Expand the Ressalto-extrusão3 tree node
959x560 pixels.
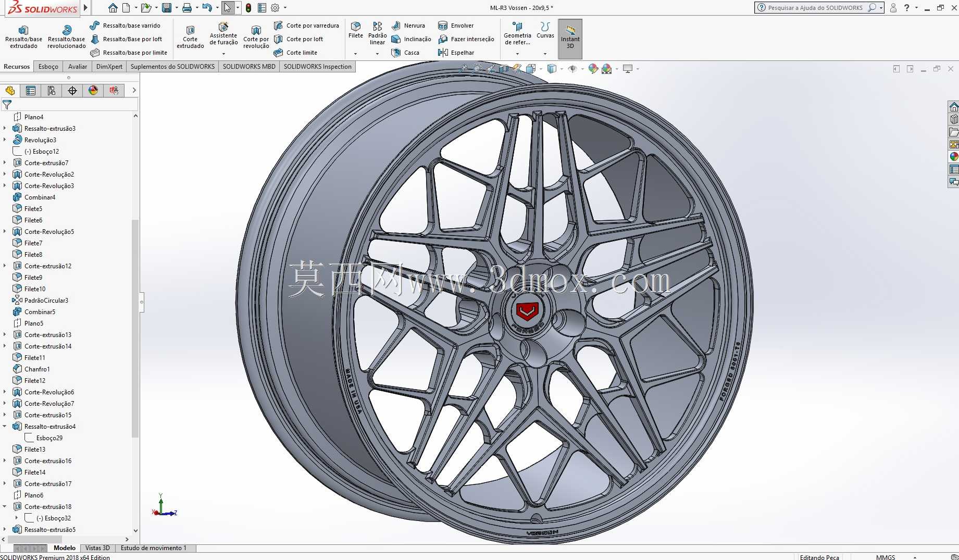pos(5,128)
